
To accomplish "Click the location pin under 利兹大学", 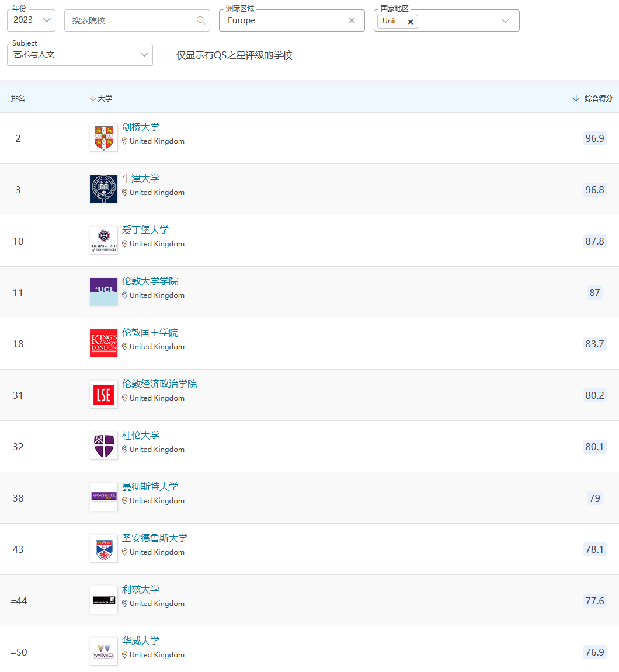I will coord(125,604).
